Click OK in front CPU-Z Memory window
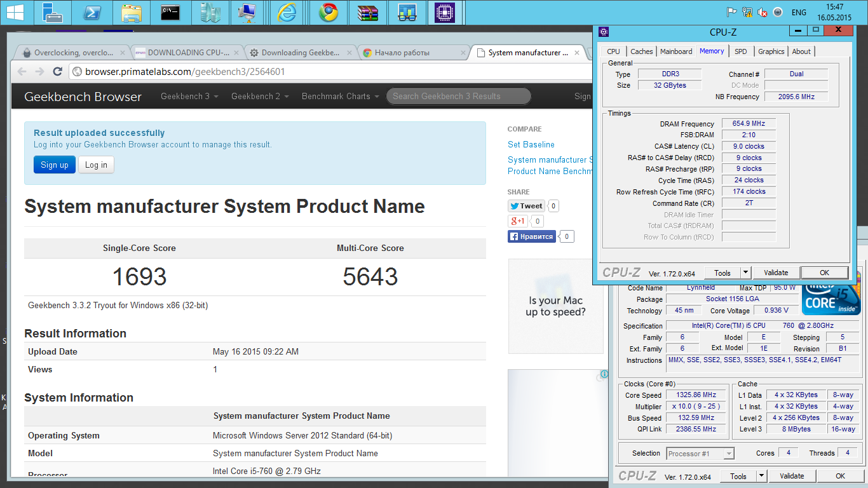The image size is (868, 488). pos(824,273)
